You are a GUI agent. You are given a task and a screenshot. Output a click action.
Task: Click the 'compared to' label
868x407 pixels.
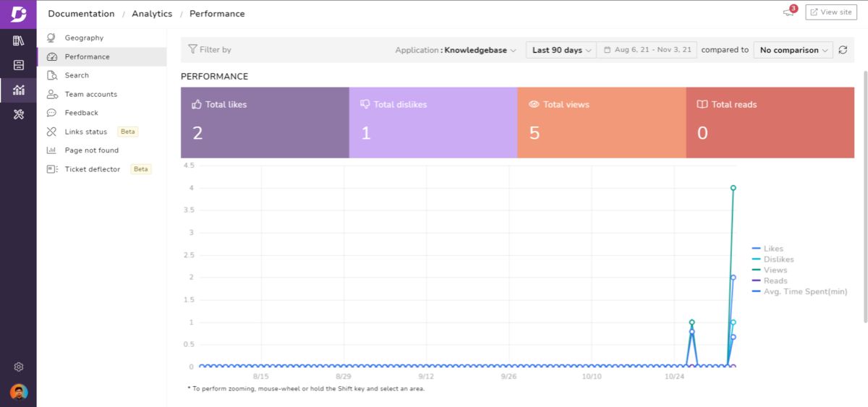click(725, 50)
